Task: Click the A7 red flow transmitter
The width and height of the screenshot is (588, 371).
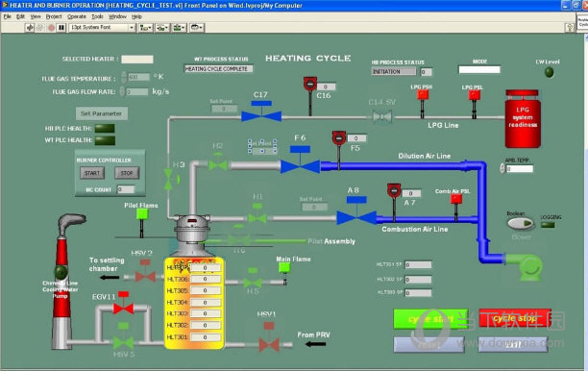Action: (x=394, y=190)
